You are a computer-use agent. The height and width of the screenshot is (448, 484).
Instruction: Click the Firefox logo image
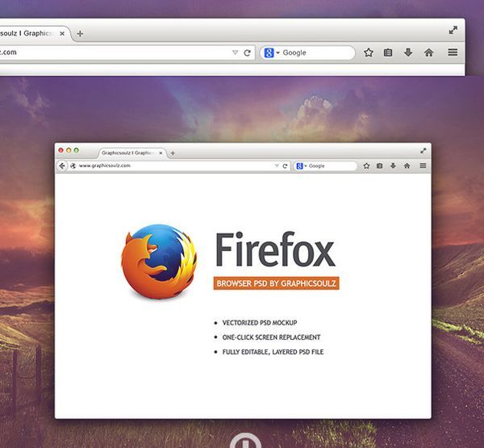click(x=159, y=262)
